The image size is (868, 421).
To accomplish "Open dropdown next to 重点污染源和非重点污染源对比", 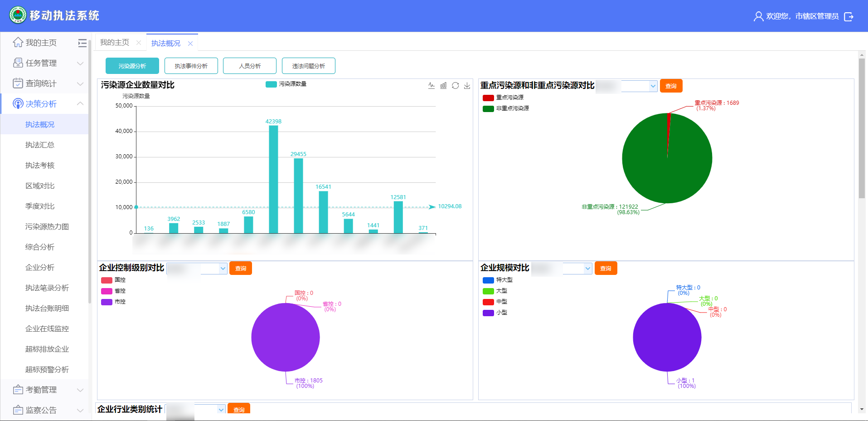I will [639, 86].
